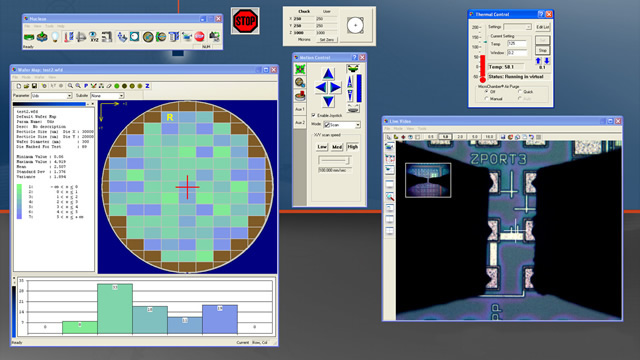Click the blue right arrow in Motion Control
This screenshot has height=360, width=640.
[x=336, y=87]
